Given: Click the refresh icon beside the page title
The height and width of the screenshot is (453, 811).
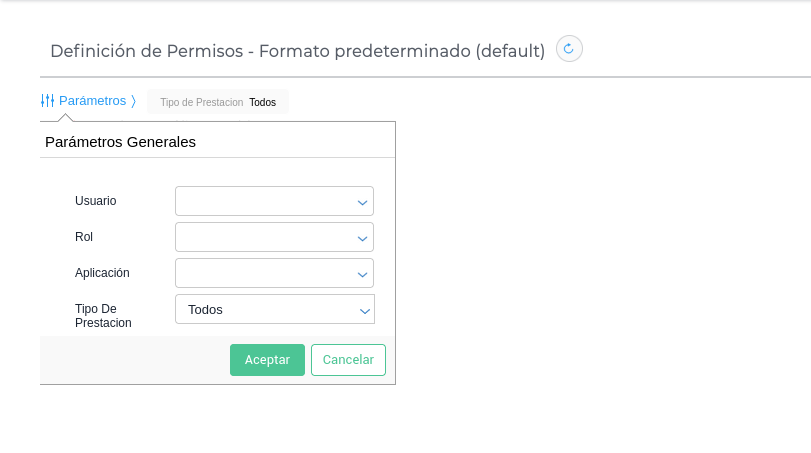Looking at the screenshot, I should (x=569, y=49).
